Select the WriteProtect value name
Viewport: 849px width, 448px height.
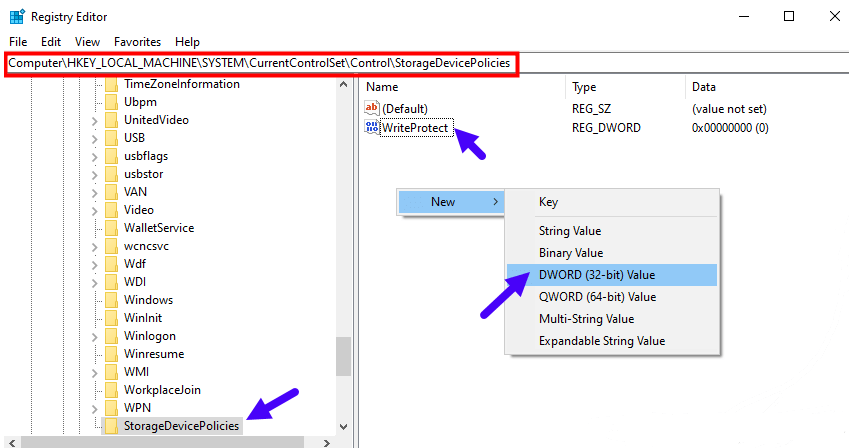pos(415,128)
